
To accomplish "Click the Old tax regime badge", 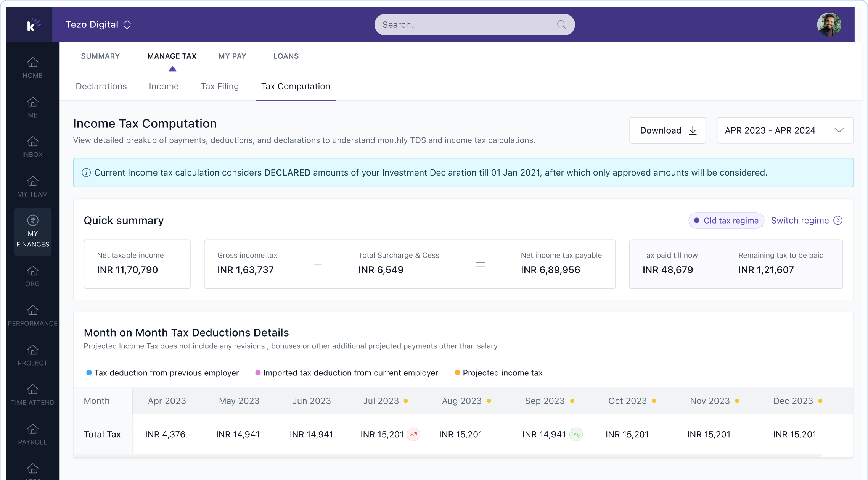I will click(x=726, y=221).
